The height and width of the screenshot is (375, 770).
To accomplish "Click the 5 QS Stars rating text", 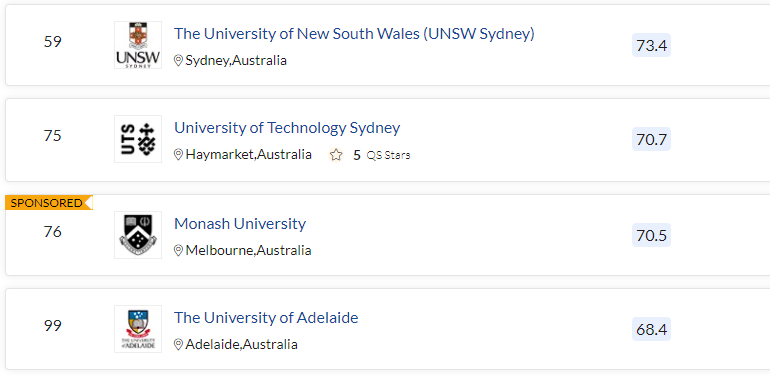I will (x=382, y=156).
